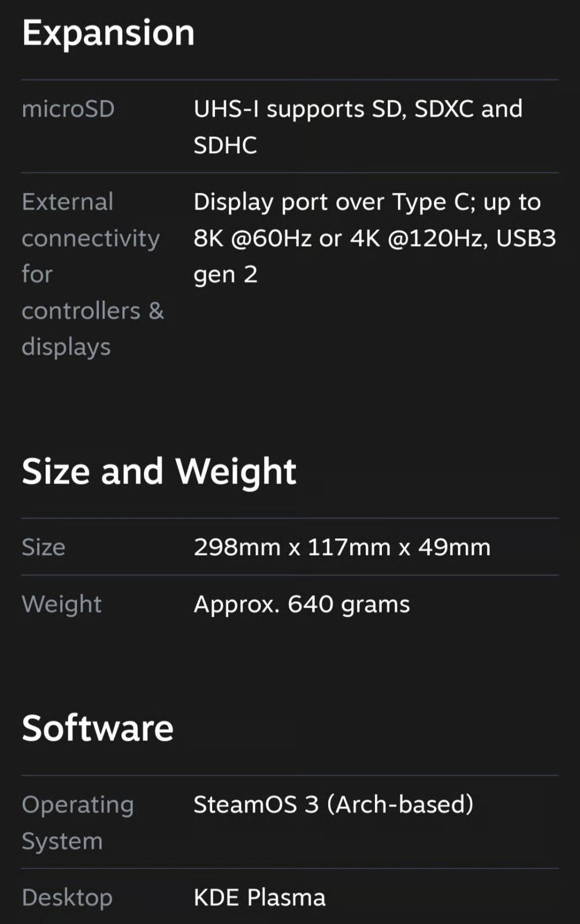
Task: Click the KDE Plasma value
Action: [259, 897]
